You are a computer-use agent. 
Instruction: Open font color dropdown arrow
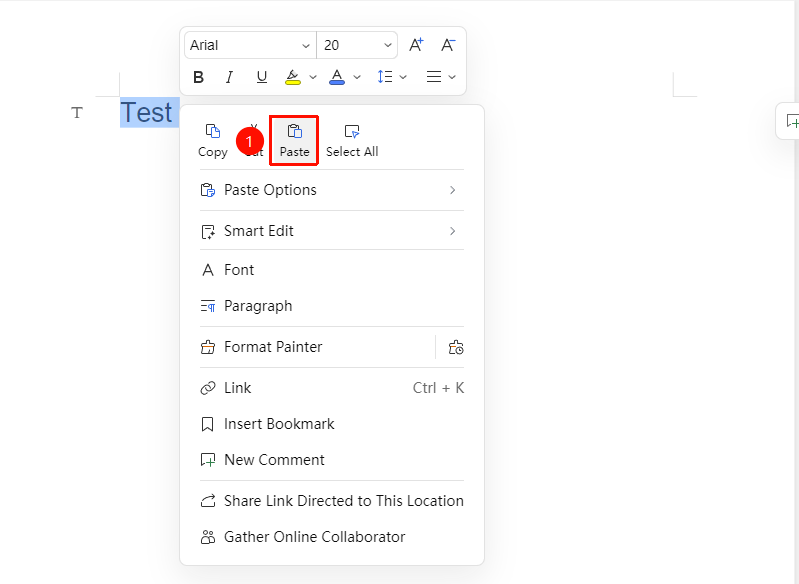pyautogui.click(x=357, y=77)
